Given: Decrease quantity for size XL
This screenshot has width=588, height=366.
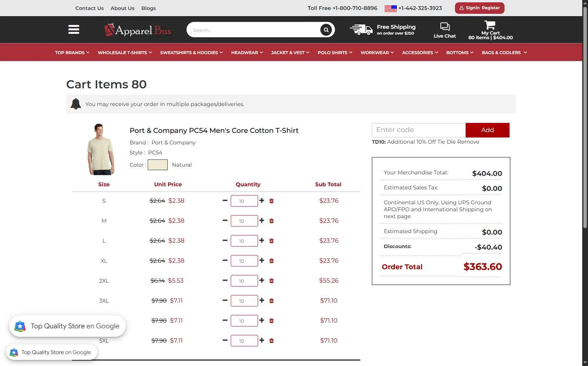Looking at the screenshot, I should tap(225, 260).
